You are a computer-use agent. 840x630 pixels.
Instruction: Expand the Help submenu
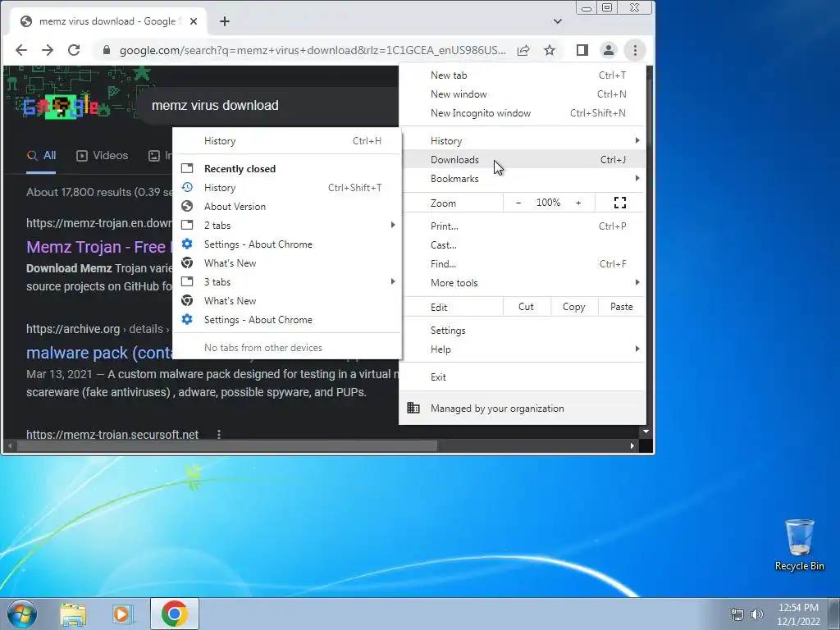[x=523, y=349]
